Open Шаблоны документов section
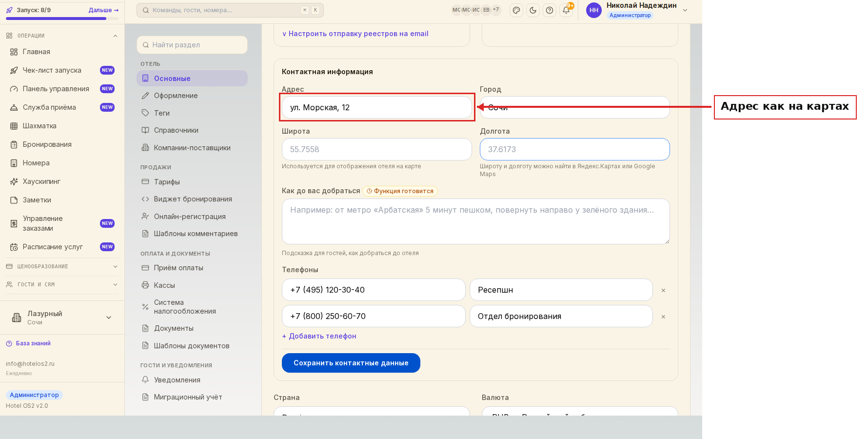This screenshot has height=439, width=868. coord(192,346)
